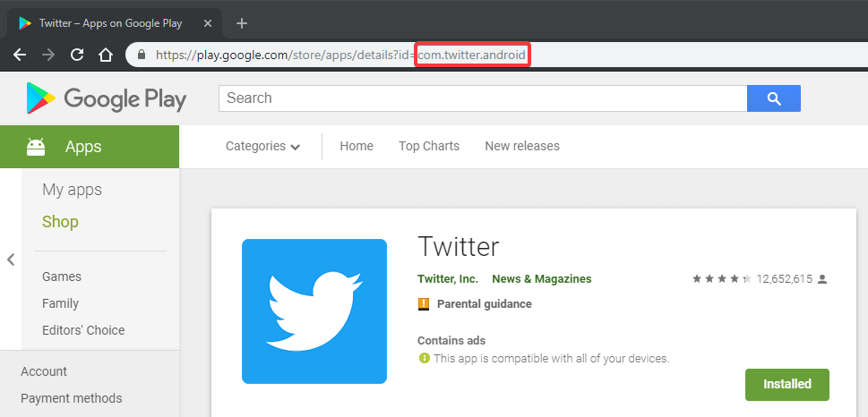Click the compatible with all devices text
Image resolution: width=868 pixels, height=417 pixels.
click(552, 358)
